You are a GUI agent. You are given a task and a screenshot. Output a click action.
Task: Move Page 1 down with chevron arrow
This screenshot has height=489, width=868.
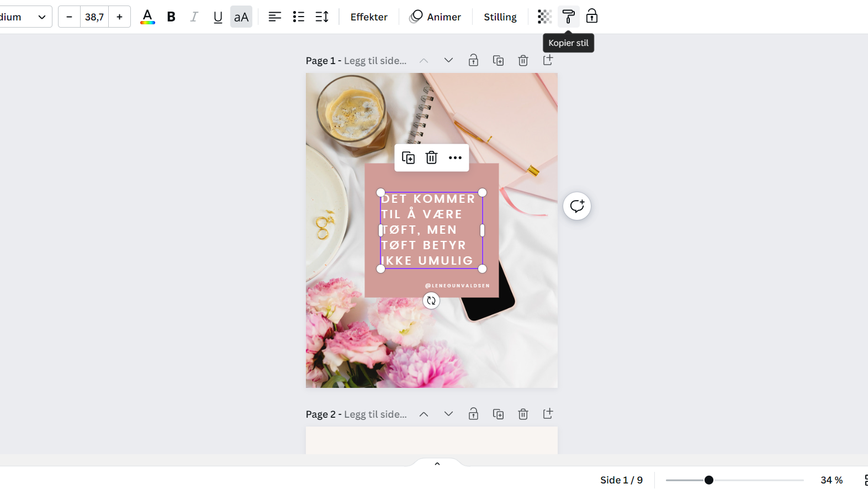[448, 60]
